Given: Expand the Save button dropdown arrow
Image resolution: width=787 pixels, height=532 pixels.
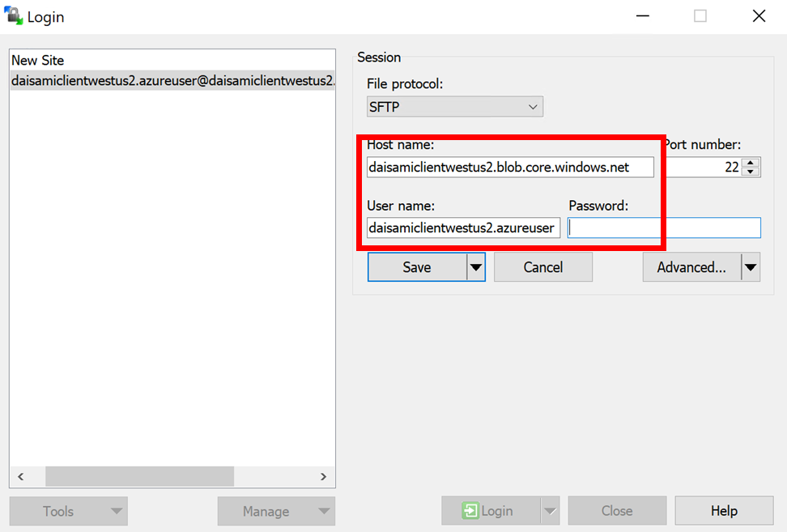Looking at the screenshot, I should click(476, 267).
